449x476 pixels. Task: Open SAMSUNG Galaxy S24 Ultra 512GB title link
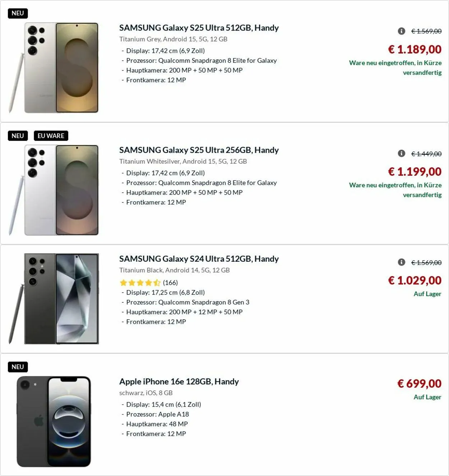199,259
